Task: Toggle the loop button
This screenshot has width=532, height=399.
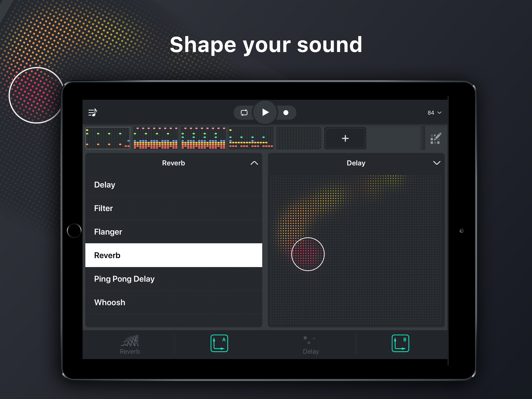Action: click(244, 112)
